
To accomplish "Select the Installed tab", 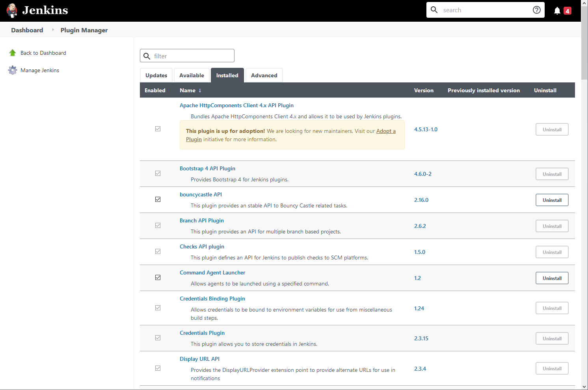I will 227,75.
